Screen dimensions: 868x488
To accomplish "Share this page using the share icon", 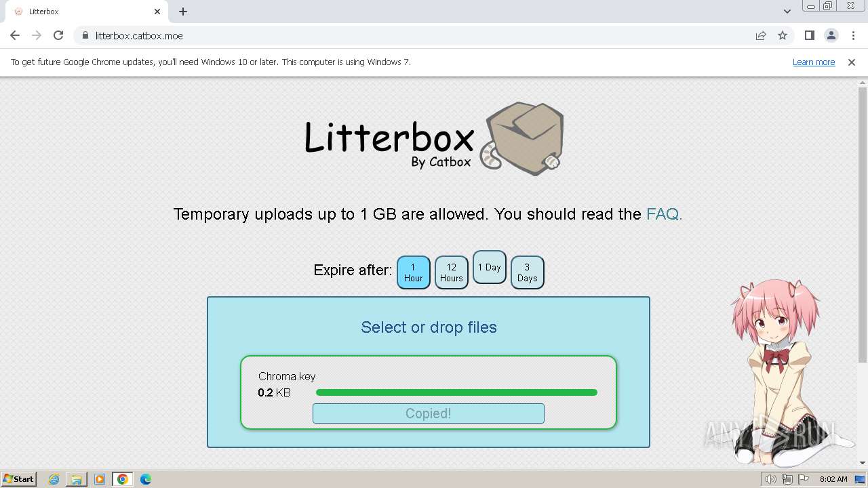I will [x=761, y=35].
